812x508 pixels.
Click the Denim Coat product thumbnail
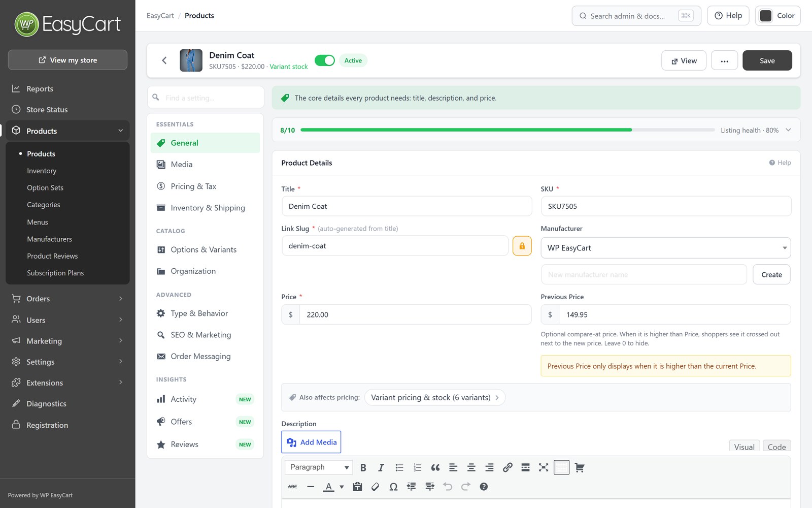coord(191,60)
